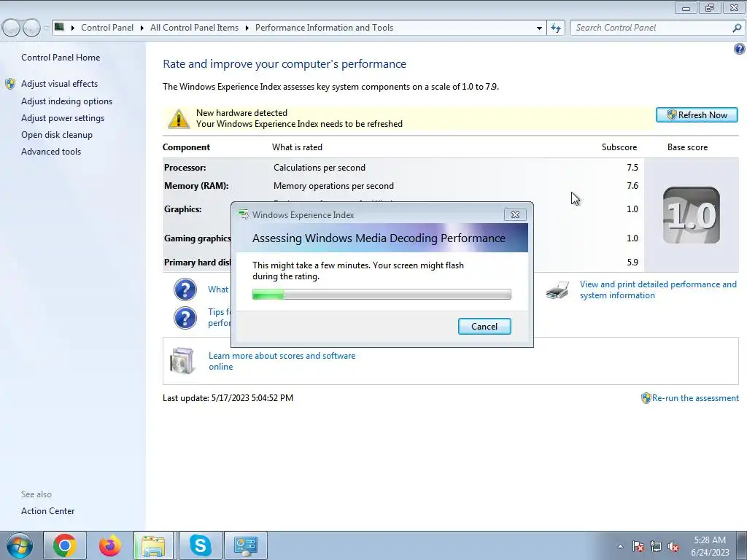Expand the arrow after Control Panel breadcrumb

142,28
